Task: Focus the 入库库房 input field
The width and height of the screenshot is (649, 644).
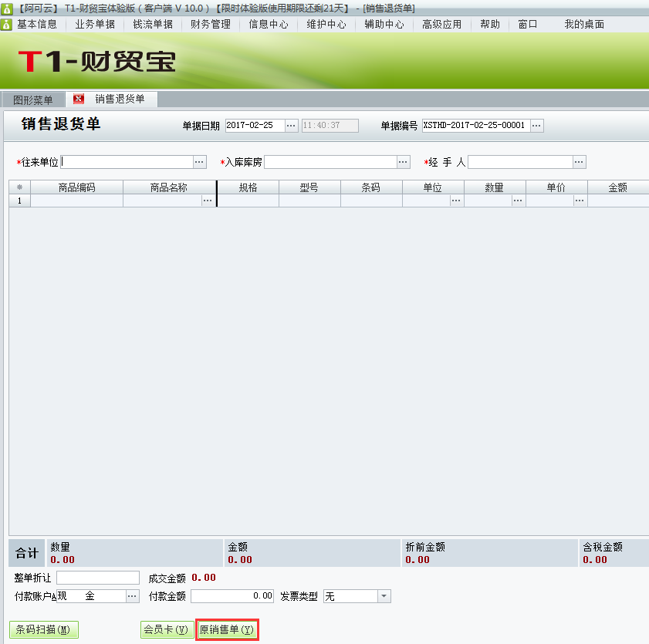Action: click(x=331, y=162)
